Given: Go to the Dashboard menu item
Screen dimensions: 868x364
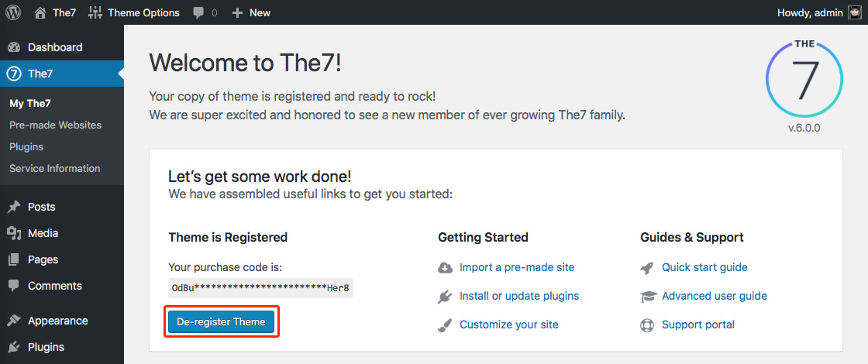Looking at the screenshot, I should click(54, 47).
